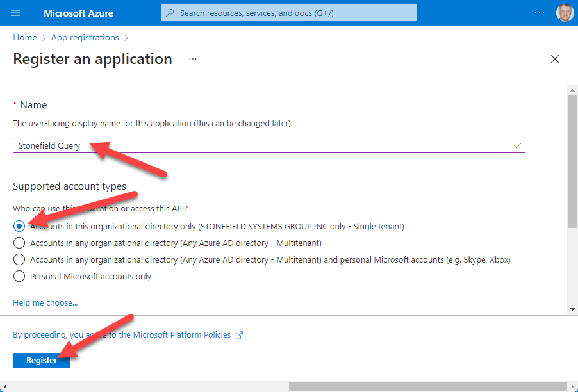Open the hamburger portal menu
578x392 pixels.
click(x=16, y=13)
